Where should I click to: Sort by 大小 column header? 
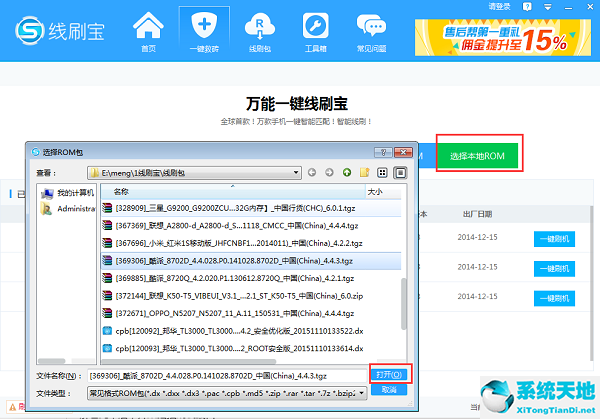383,192
